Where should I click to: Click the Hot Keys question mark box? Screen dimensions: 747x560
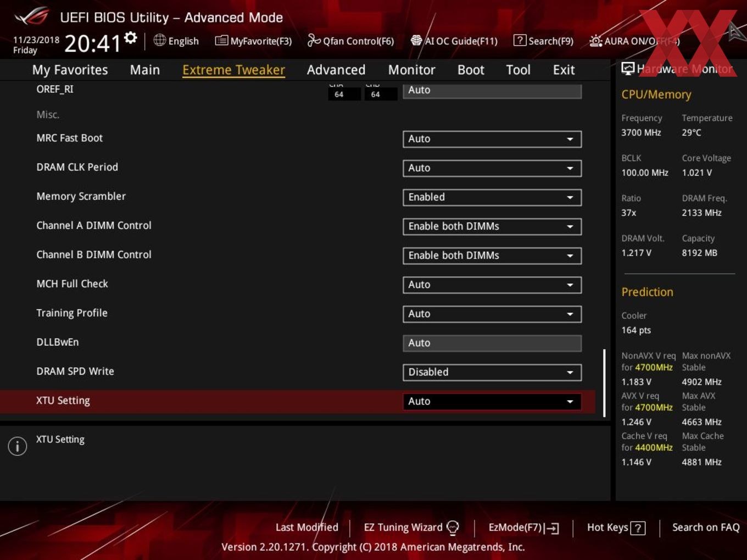[x=638, y=528]
